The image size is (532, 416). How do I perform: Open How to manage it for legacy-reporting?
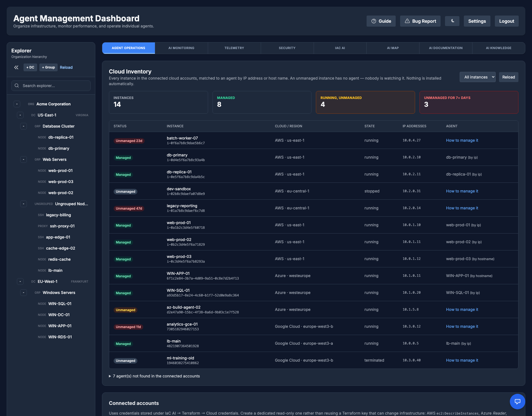462,208
